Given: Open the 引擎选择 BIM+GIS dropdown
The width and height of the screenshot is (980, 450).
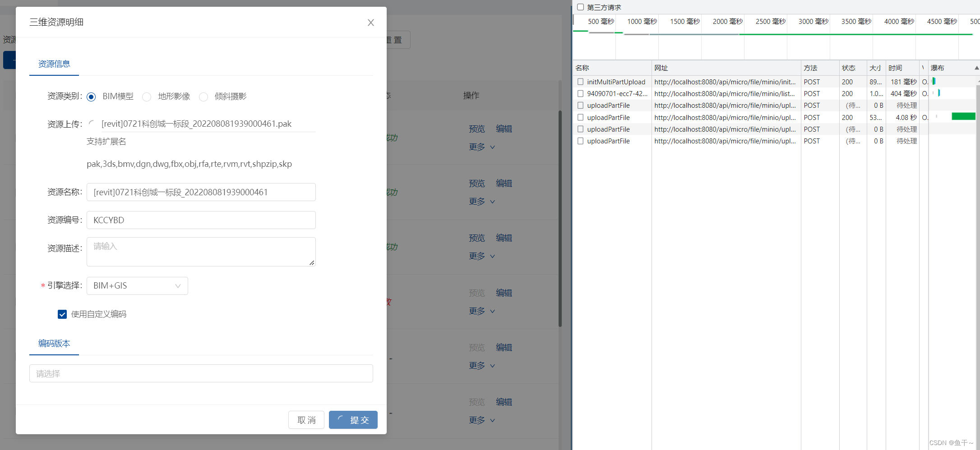Looking at the screenshot, I should (x=137, y=286).
